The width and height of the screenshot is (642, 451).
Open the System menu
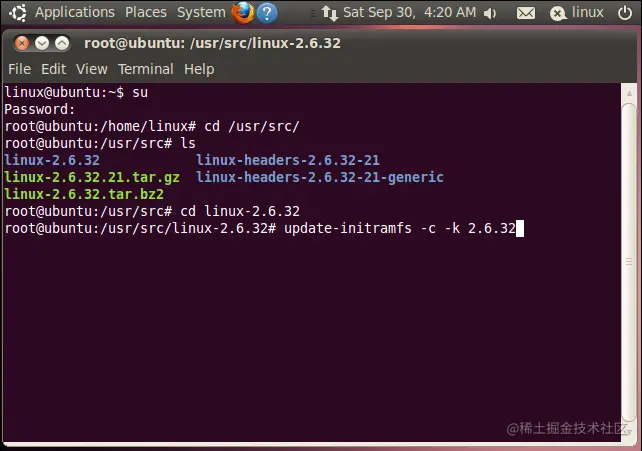click(x=201, y=13)
